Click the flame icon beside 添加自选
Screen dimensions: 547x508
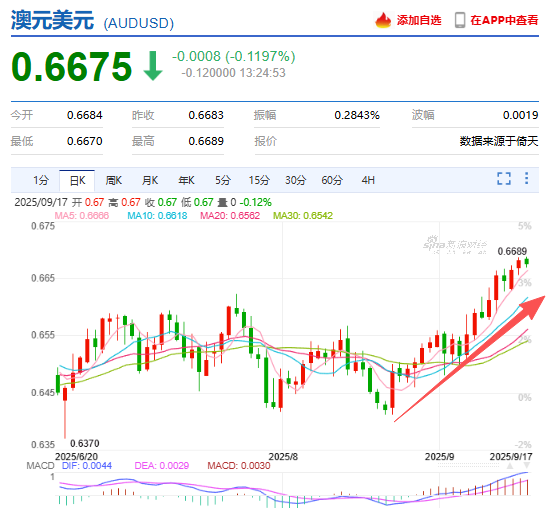[x=383, y=20]
